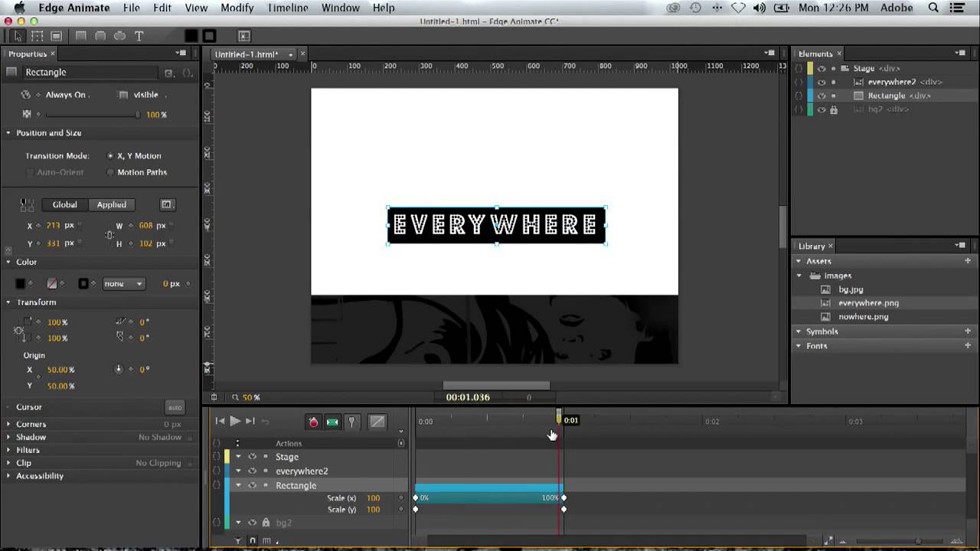Select the Text tool
The height and width of the screenshot is (551, 980).
139,36
